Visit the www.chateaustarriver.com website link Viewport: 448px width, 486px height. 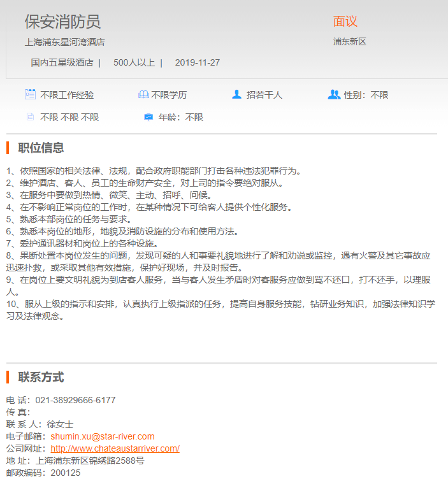[115, 448]
